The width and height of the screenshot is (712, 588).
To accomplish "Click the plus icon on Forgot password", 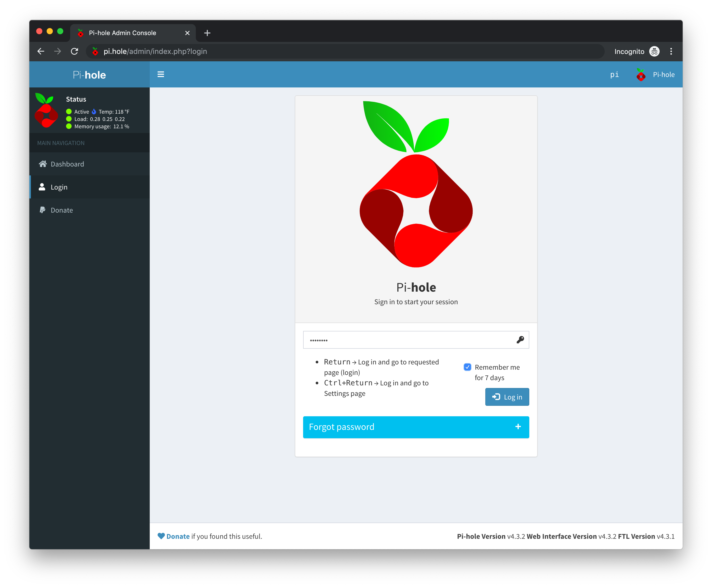I will 518,427.
